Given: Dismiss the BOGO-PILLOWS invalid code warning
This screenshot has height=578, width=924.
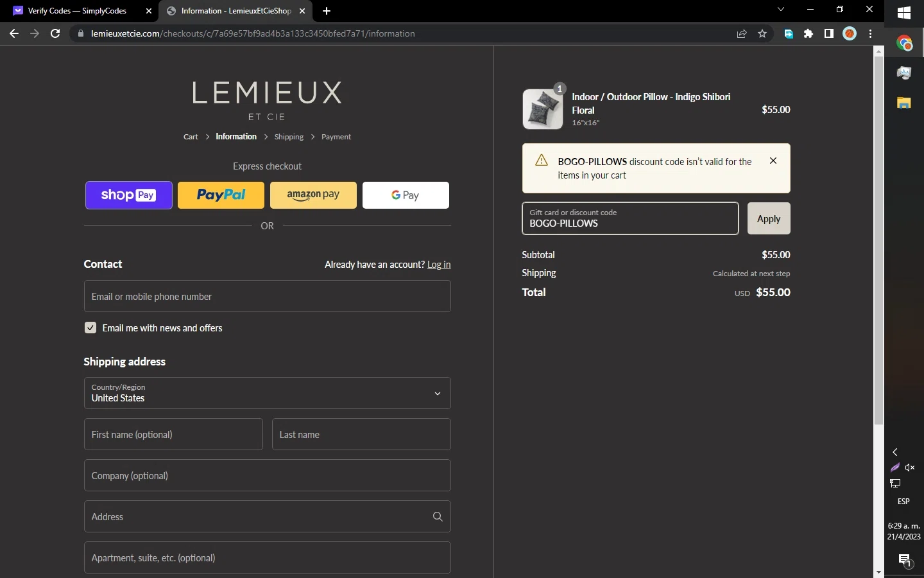Looking at the screenshot, I should (773, 161).
